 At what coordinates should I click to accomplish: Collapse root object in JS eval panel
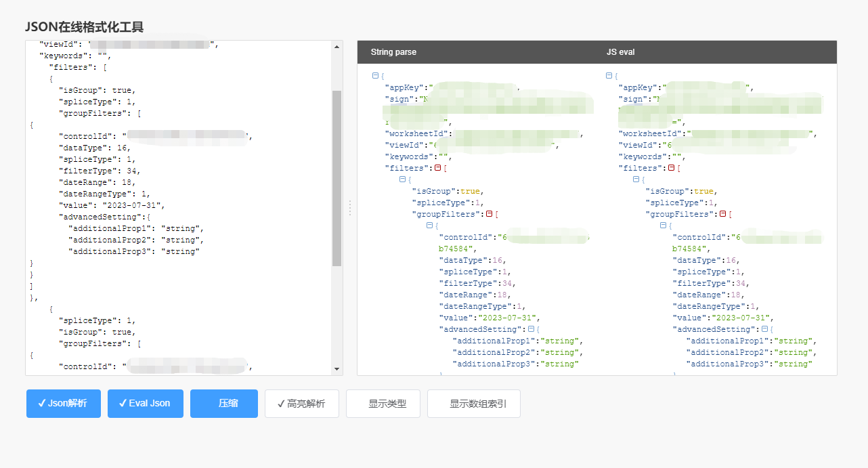609,76
